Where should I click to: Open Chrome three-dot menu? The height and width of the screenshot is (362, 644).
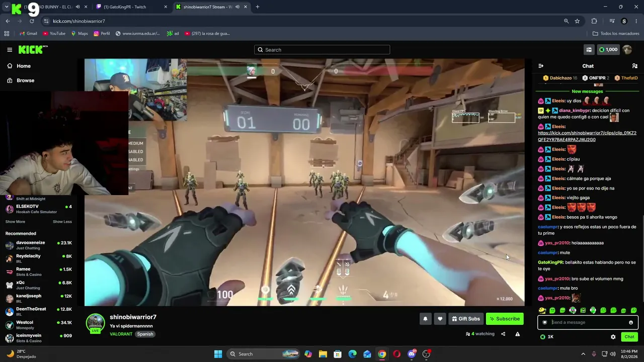coord(636,21)
